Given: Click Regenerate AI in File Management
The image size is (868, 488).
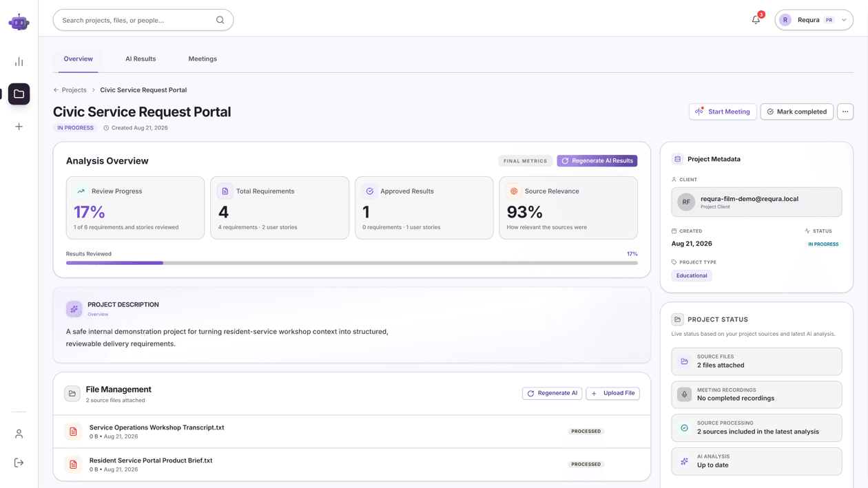Looking at the screenshot, I should pos(552,394).
